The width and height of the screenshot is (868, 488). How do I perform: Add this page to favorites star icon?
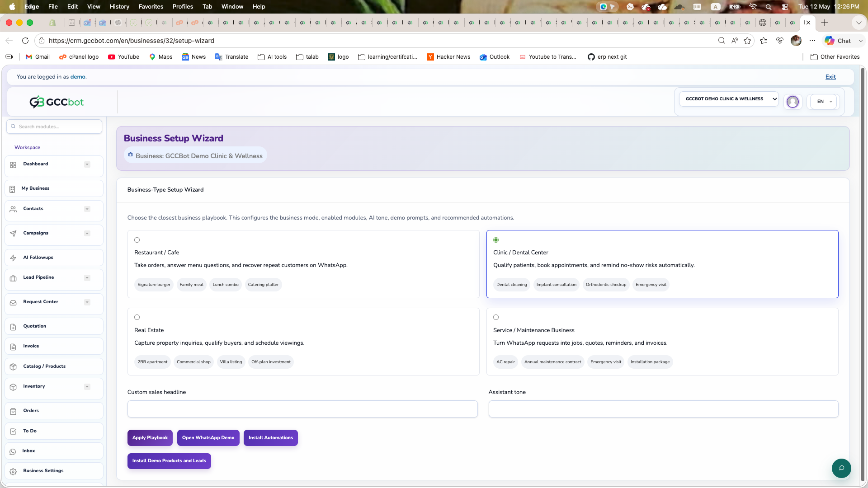click(747, 41)
